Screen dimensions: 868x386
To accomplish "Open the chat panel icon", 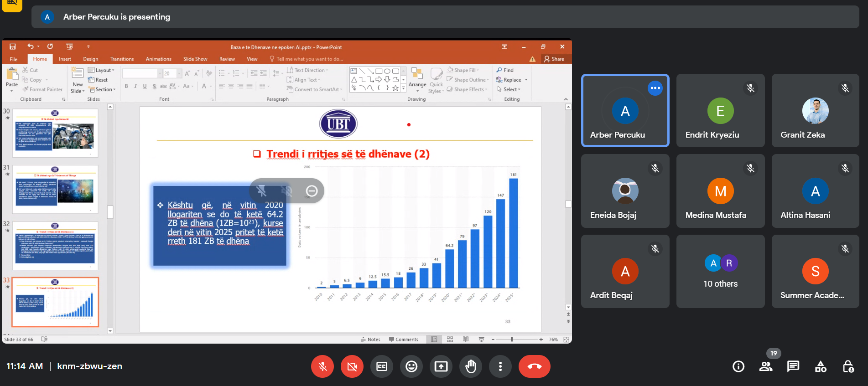I will click(x=793, y=366).
